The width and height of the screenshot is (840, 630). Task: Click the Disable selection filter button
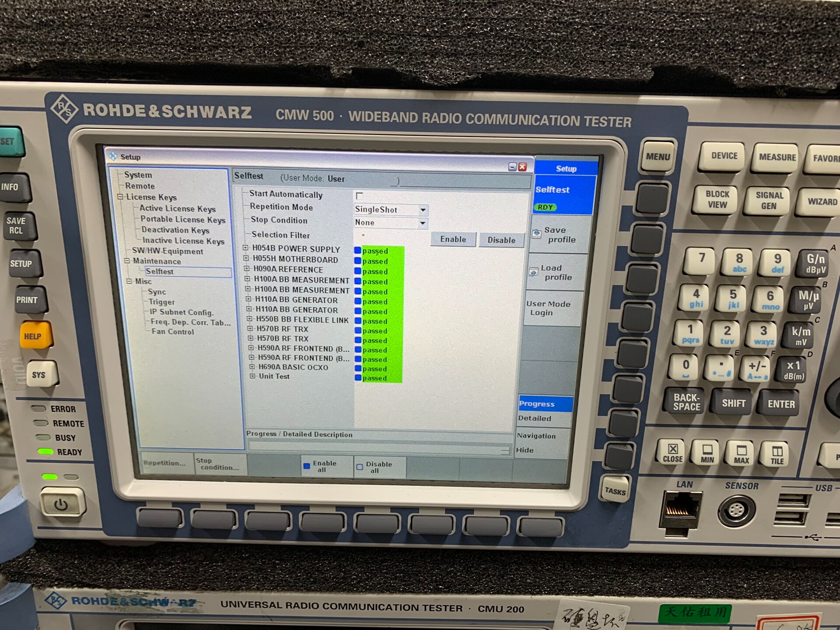tap(501, 240)
